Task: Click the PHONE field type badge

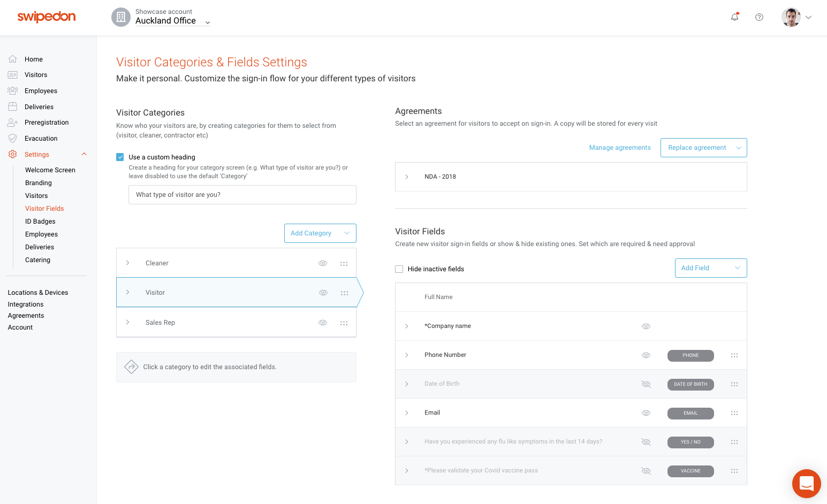Action: [x=691, y=355]
